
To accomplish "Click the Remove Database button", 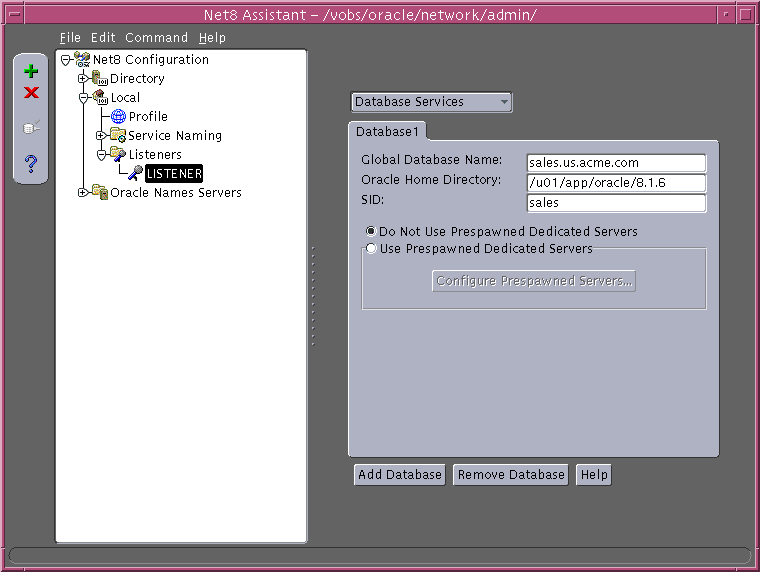I will tap(511, 475).
